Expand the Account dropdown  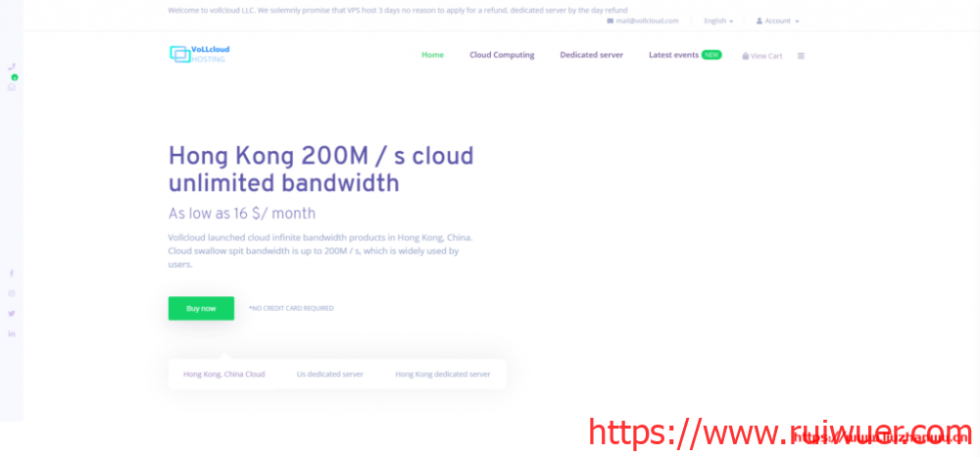pyautogui.click(x=777, y=21)
